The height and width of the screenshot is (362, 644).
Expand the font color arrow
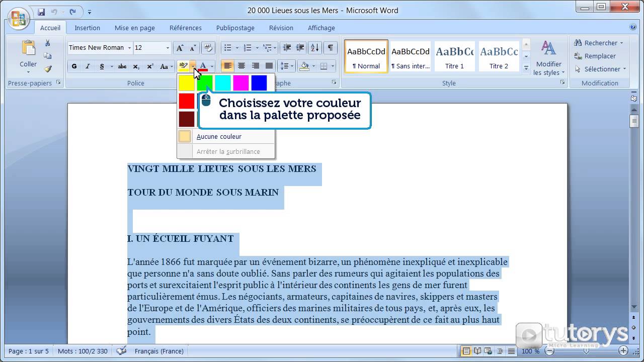pos(212,66)
